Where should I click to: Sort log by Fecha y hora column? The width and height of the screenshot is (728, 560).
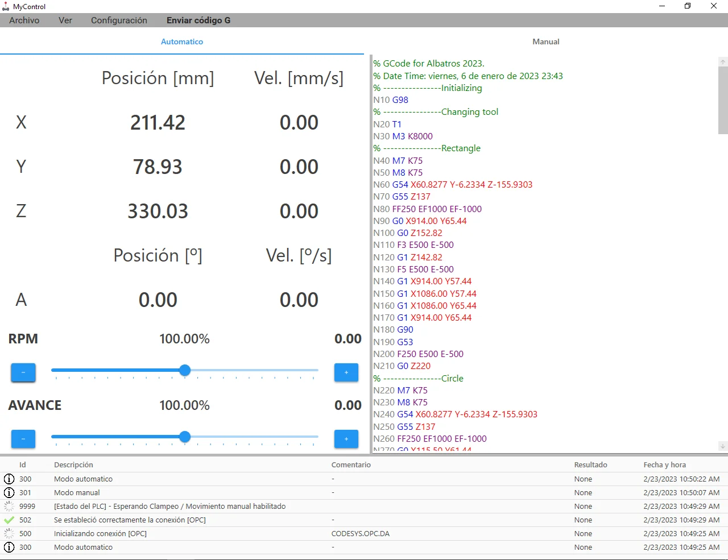click(x=665, y=464)
